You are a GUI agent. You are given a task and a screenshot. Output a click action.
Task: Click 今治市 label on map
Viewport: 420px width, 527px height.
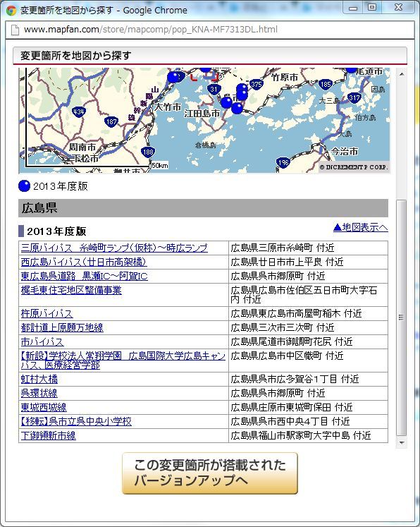(x=345, y=152)
